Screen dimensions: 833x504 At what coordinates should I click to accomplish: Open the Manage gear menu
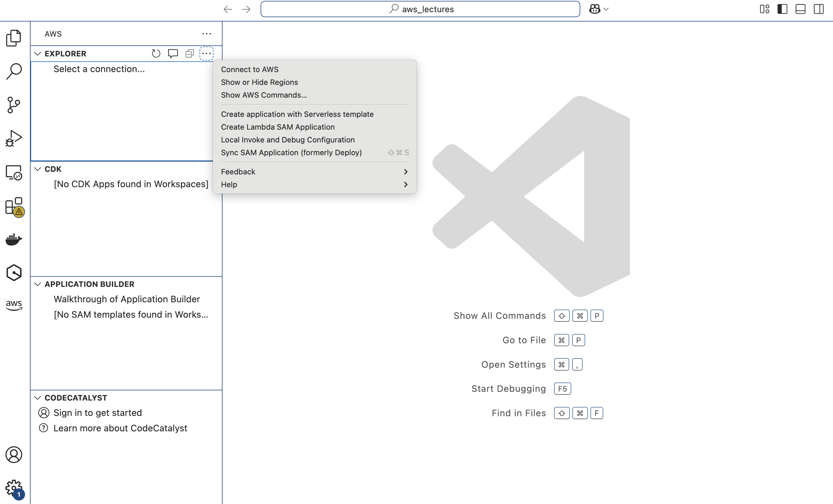tap(14, 489)
